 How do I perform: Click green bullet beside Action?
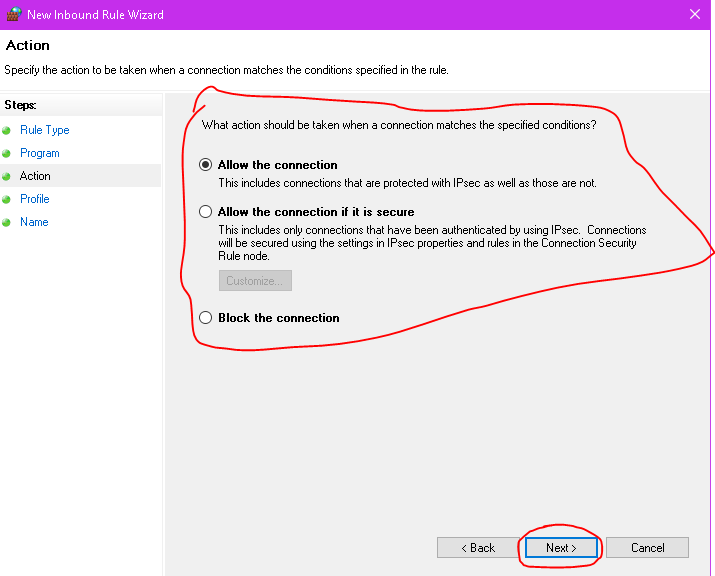pyautogui.click(x=6, y=176)
